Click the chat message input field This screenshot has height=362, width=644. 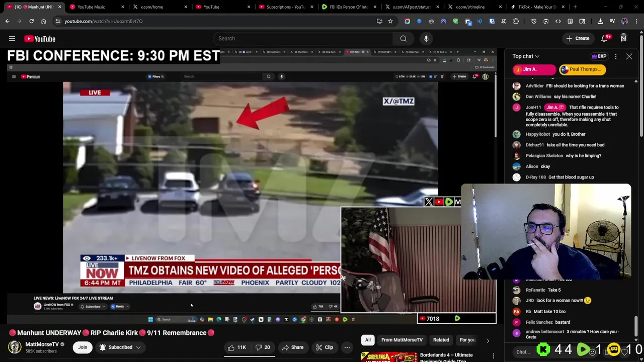coord(523,352)
